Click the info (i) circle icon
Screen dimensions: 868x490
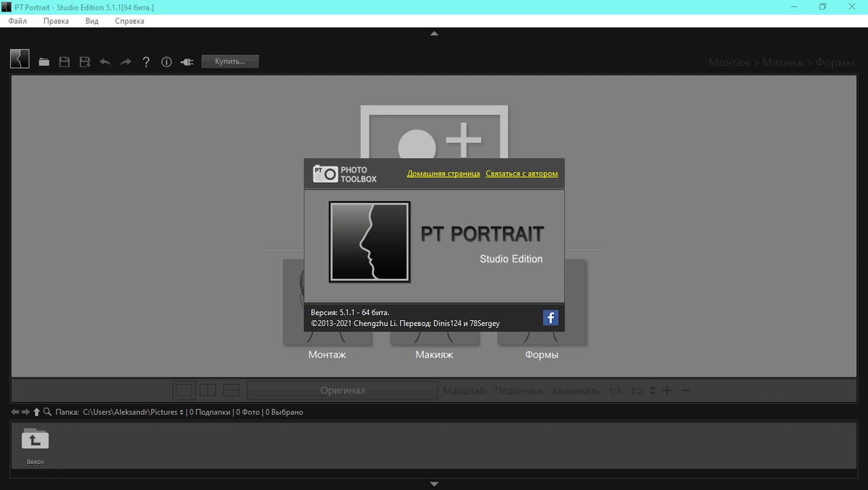166,62
